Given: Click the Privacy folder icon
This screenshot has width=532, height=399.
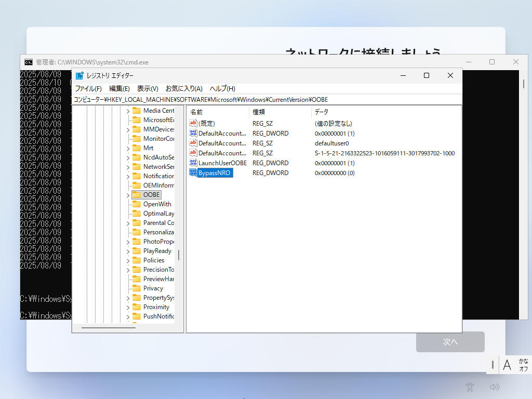Looking at the screenshot, I should tap(137, 288).
